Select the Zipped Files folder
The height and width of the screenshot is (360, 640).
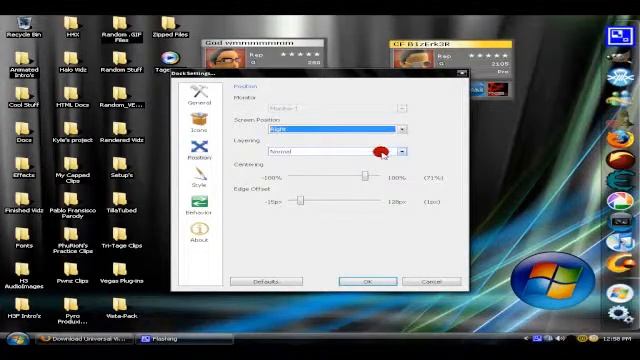170,27
